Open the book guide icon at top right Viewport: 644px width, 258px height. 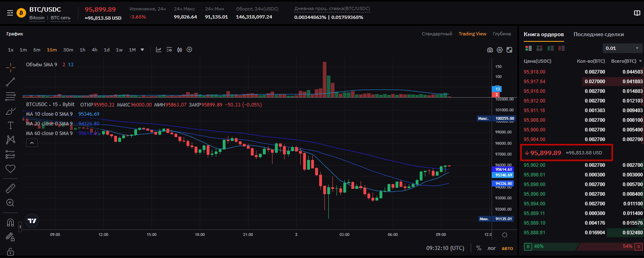point(637,13)
